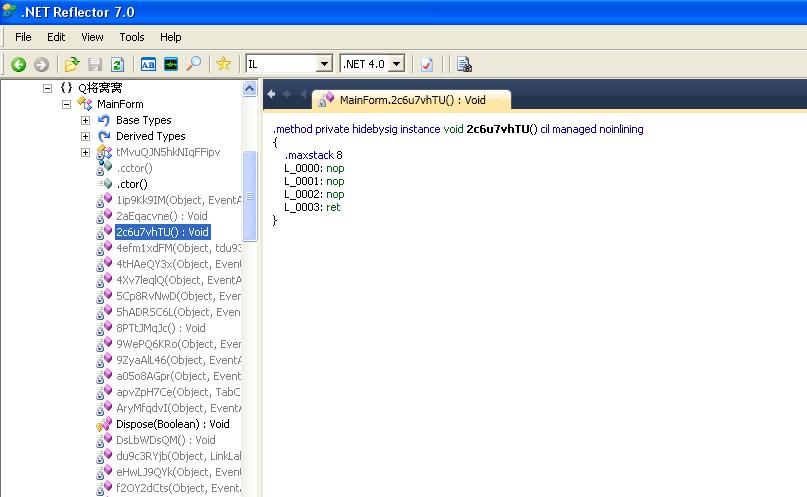
Task: Select the 1ip9Kk9IM method item
Action: pyautogui.click(x=178, y=200)
